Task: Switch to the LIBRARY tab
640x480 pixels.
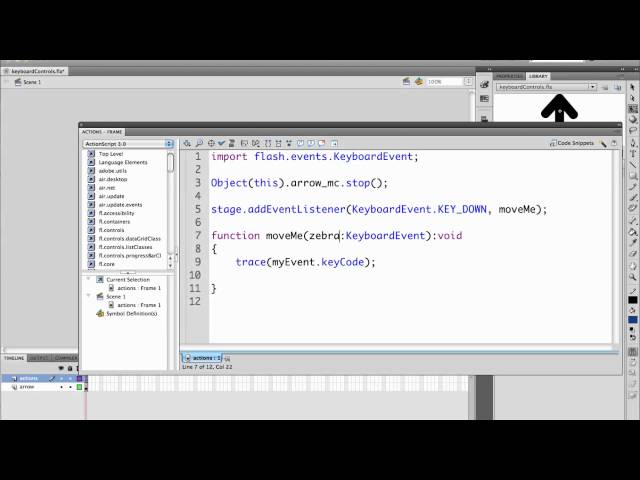Action: click(538, 76)
